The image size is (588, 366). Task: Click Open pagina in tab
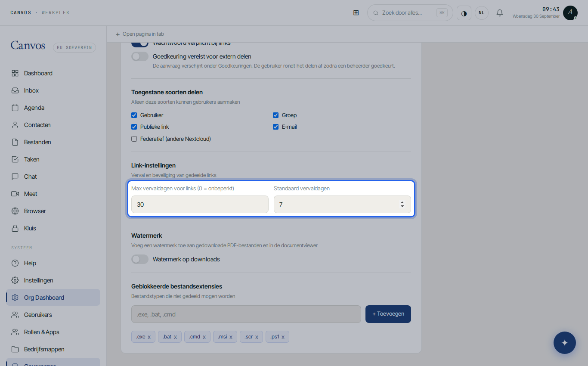click(x=140, y=34)
